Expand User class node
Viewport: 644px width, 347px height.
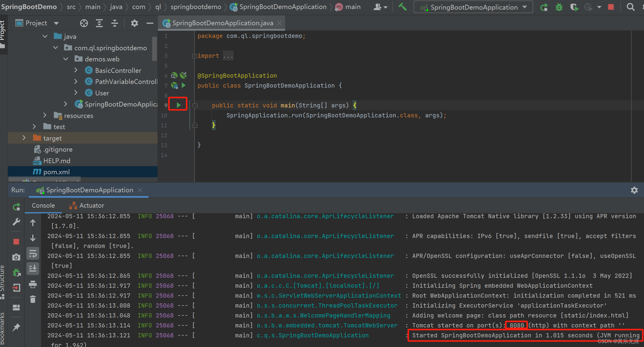pyautogui.click(x=76, y=93)
